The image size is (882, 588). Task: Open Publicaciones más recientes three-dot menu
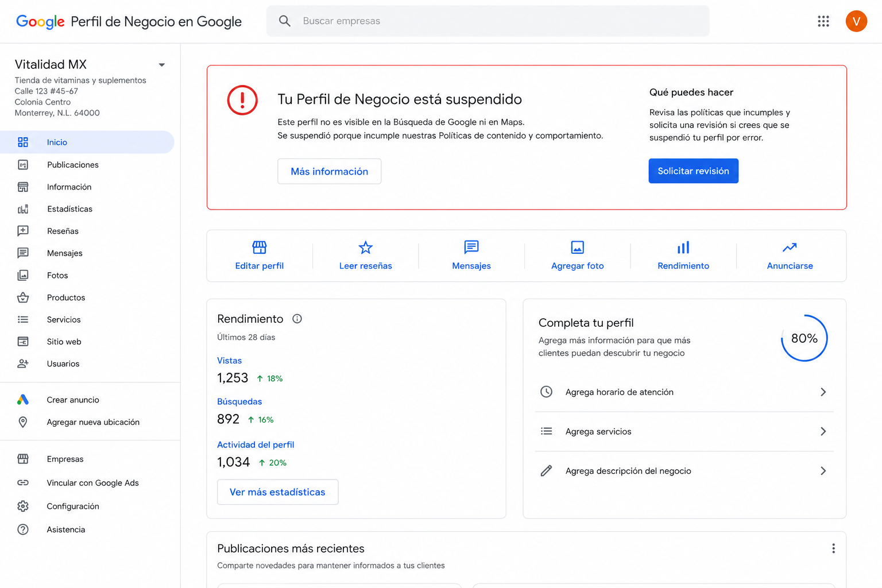[833, 548]
